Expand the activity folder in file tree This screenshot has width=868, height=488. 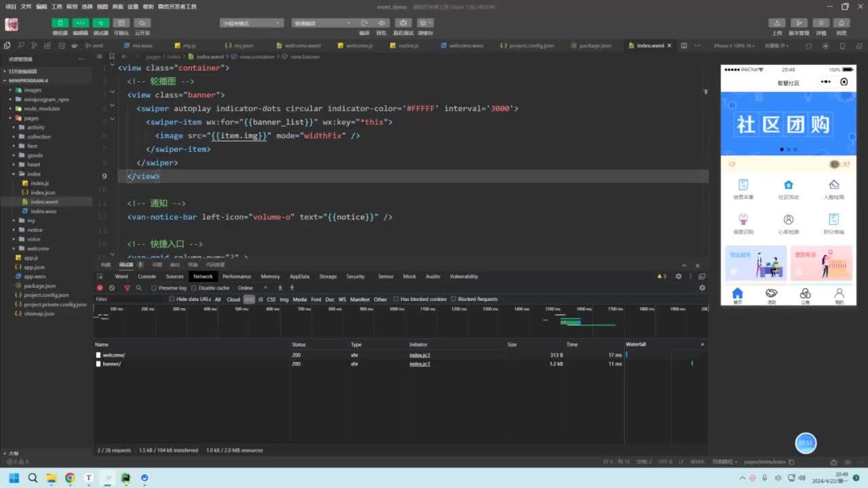coord(36,127)
